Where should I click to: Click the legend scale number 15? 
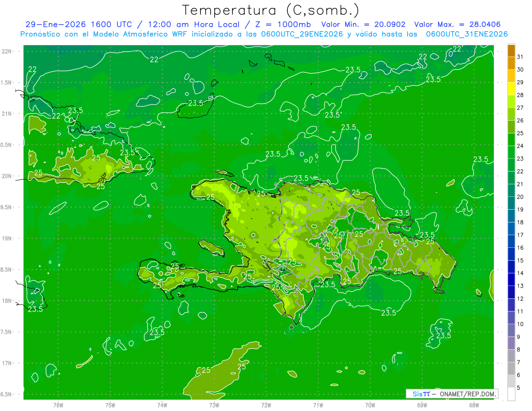point(520,261)
